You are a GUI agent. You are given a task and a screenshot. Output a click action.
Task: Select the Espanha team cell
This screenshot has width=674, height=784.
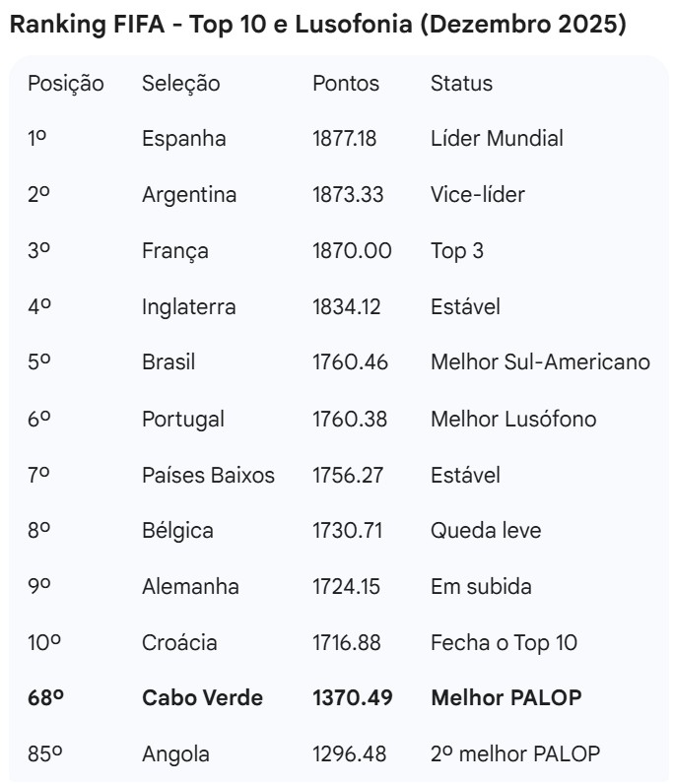click(183, 139)
